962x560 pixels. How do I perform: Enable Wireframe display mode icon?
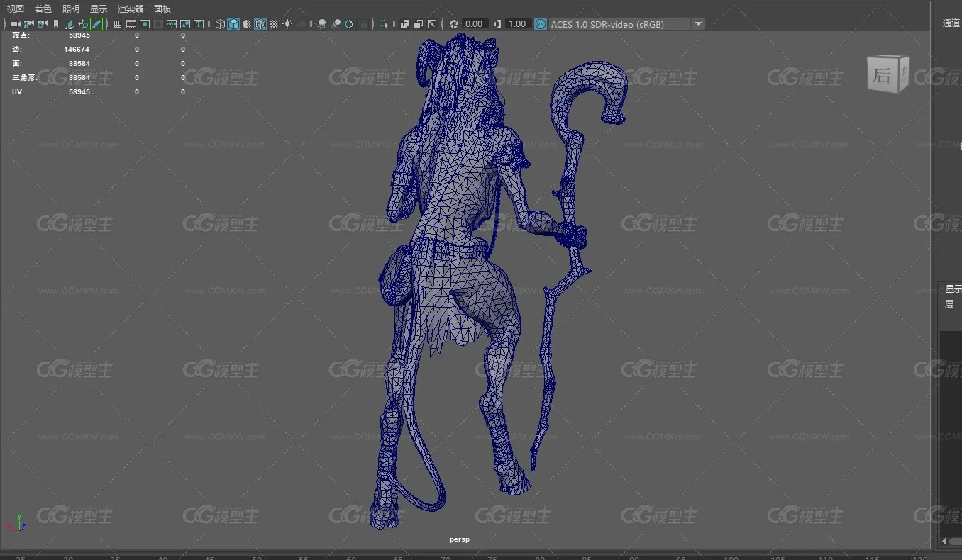tap(220, 24)
